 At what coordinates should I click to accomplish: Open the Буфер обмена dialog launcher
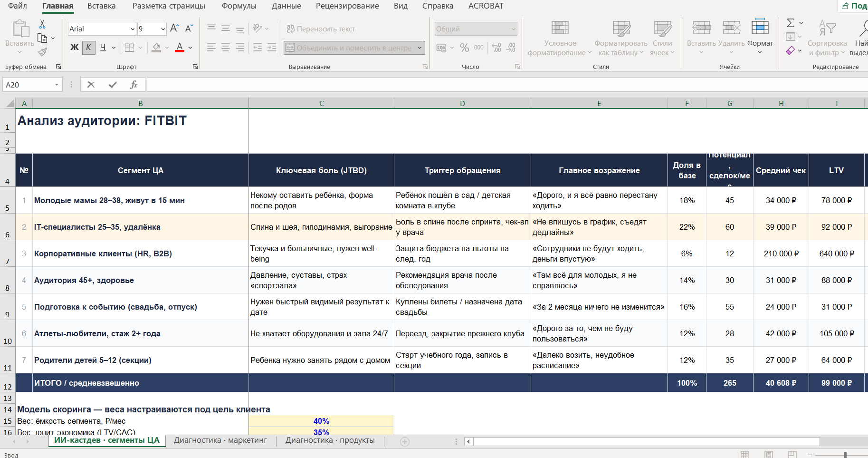(x=58, y=67)
